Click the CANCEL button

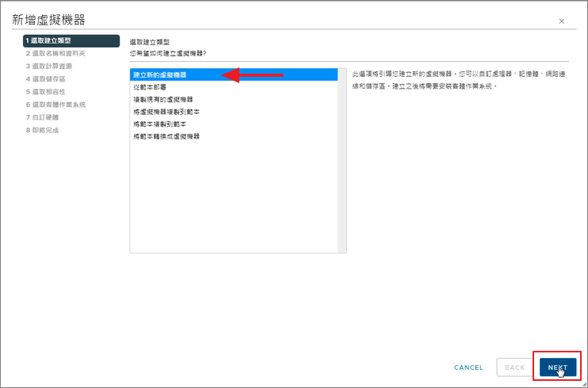[468, 367]
